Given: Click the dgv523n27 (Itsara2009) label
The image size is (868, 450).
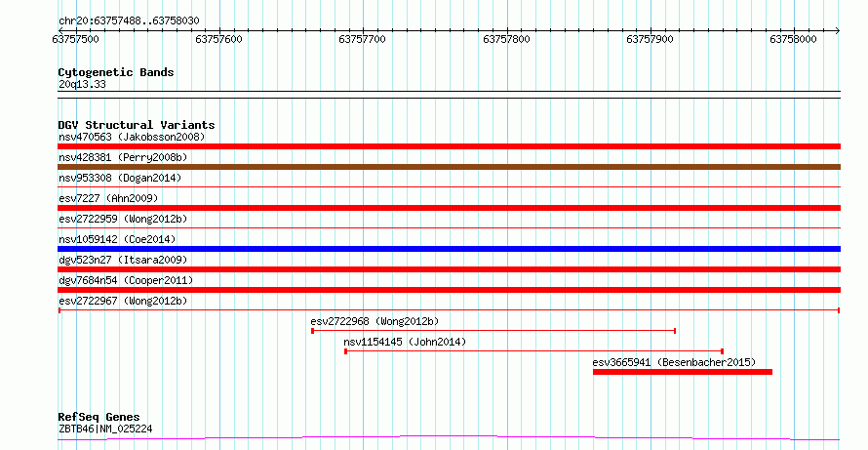Looking at the screenshot, I should [x=123, y=260].
